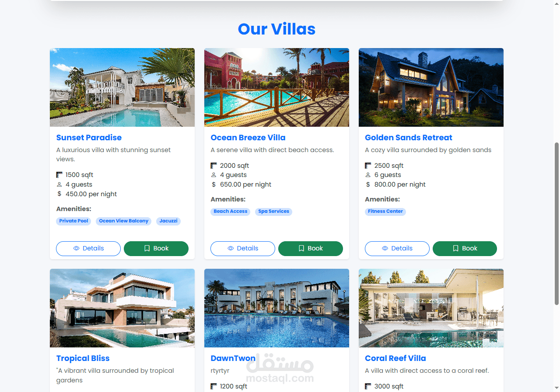
Task: Click the bookmark icon in Ocean Breeze Book button
Action: coord(301,248)
